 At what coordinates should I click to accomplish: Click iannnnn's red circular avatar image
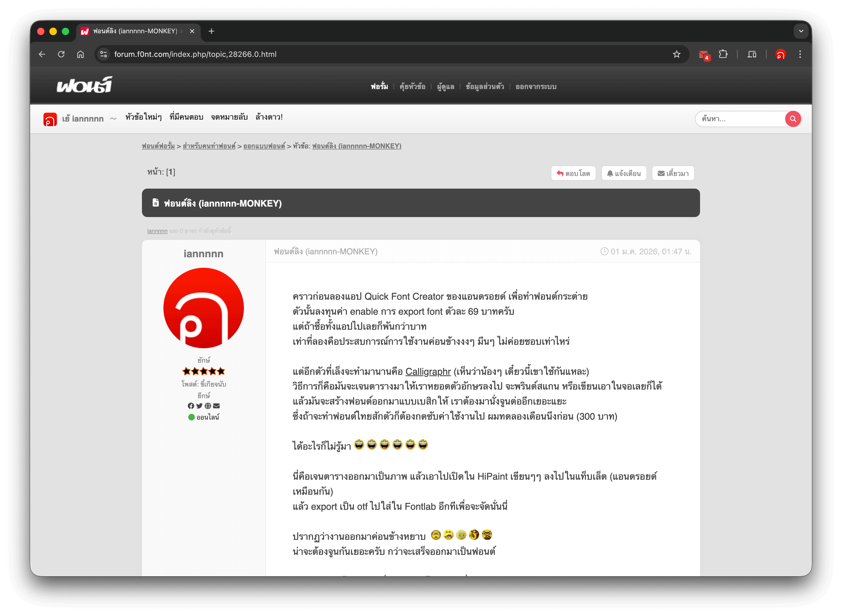[204, 308]
